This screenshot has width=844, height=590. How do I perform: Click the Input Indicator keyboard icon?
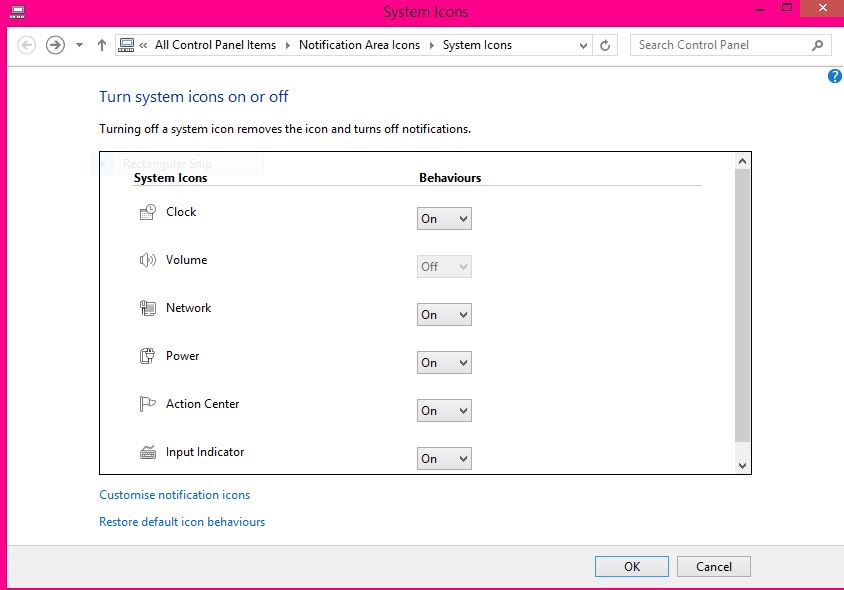click(146, 451)
